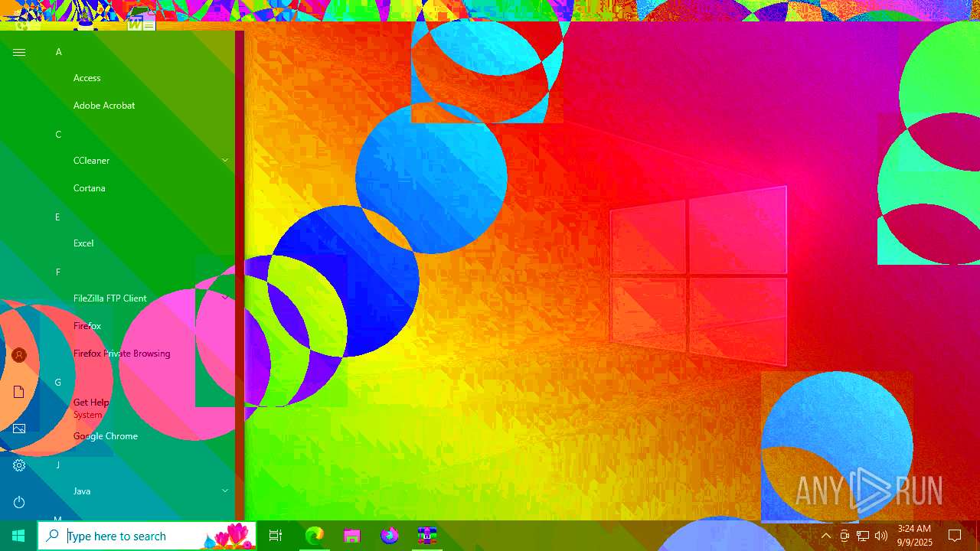Open Get Help from the app list
The width and height of the screenshot is (980, 551).
(x=91, y=403)
